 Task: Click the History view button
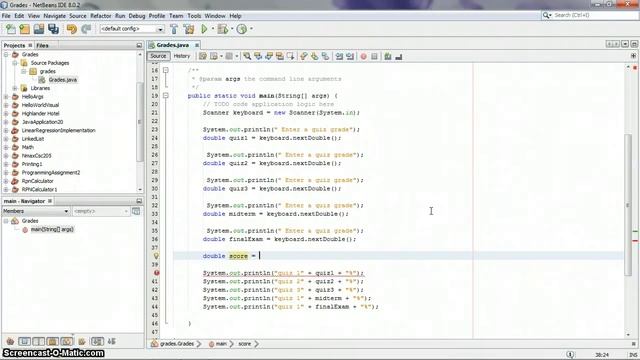coord(182,56)
